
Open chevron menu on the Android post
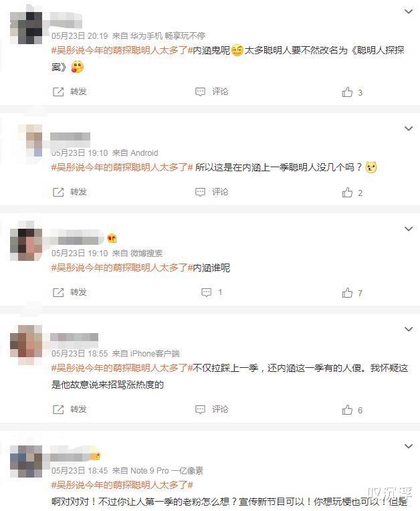tap(409, 128)
